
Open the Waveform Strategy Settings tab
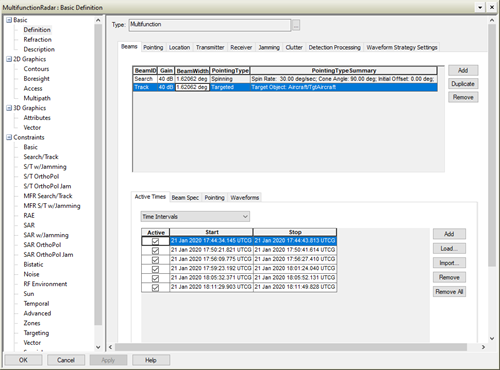402,48
